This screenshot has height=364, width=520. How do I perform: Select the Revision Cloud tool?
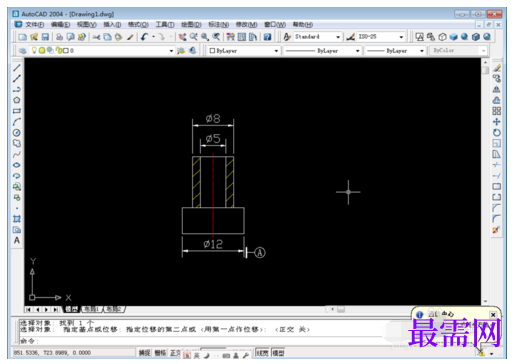click(17, 144)
